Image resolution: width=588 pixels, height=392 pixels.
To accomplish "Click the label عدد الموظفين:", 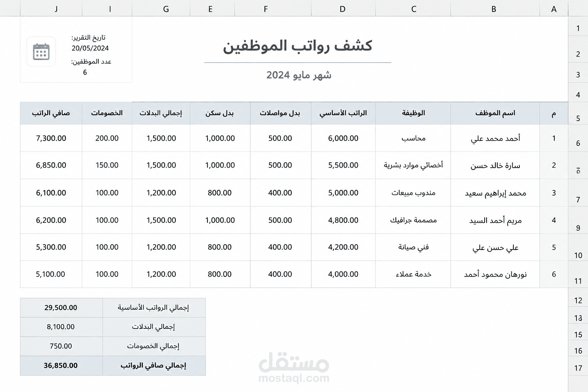I will coord(91,62).
